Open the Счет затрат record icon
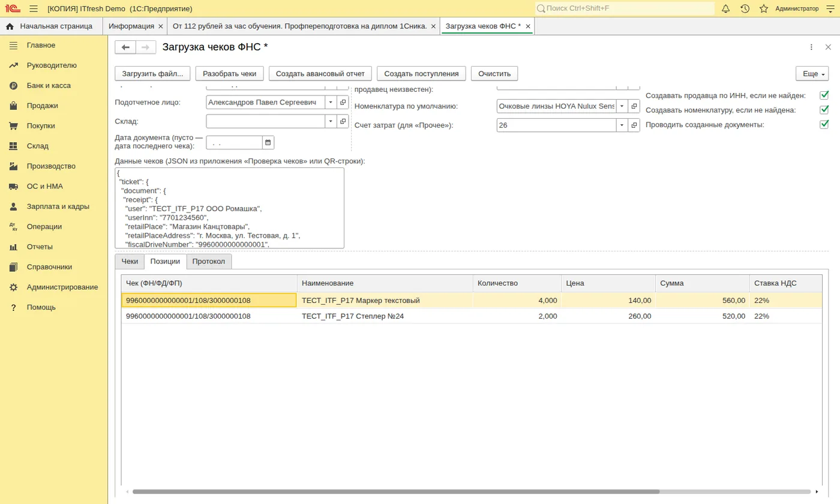The height and width of the screenshot is (504, 840). point(634,125)
